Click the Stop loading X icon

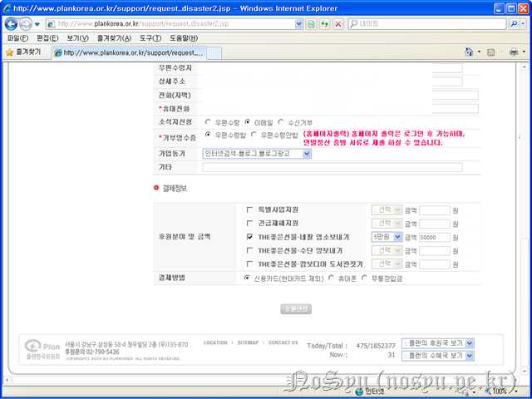(337, 24)
